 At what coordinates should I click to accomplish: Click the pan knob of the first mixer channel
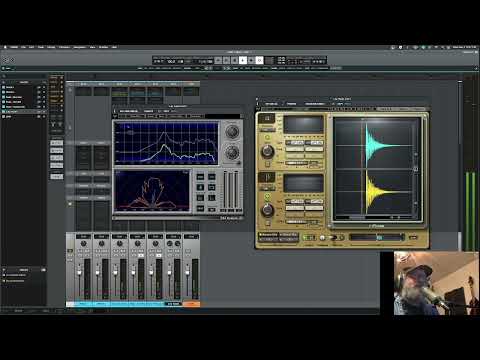[x=83, y=244]
